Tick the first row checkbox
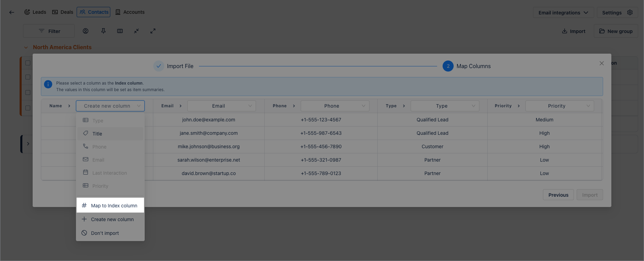This screenshot has width=644, height=261. pos(28,63)
